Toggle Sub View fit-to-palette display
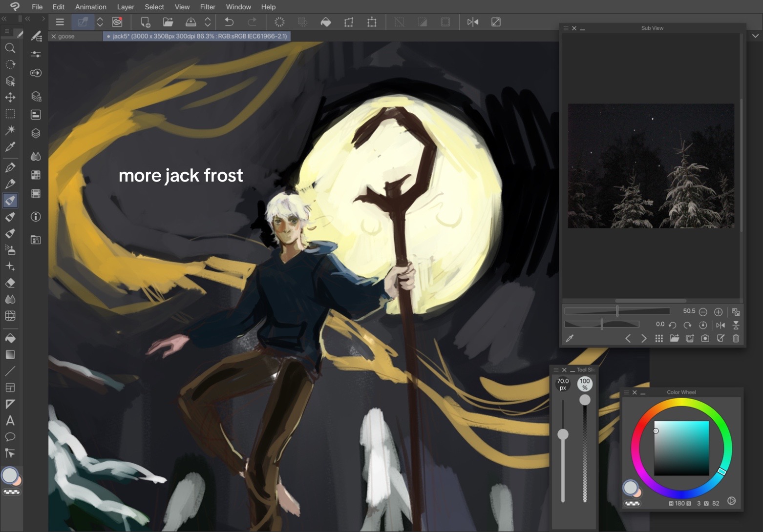 [736, 312]
